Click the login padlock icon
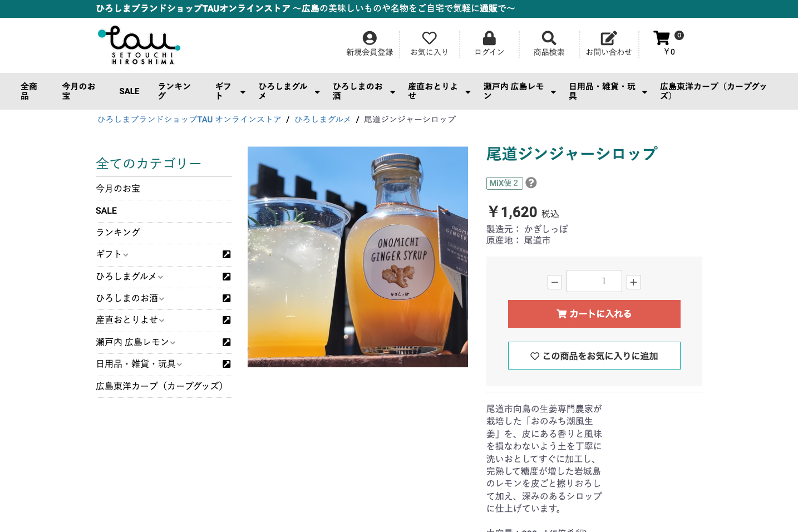This screenshot has width=798, height=532. [489, 38]
